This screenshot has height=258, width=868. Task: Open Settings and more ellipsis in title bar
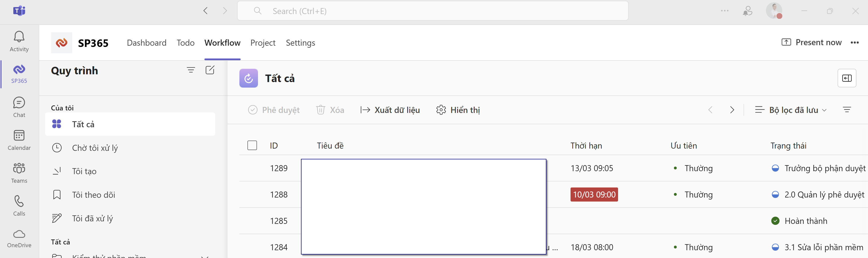coord(724,11)
